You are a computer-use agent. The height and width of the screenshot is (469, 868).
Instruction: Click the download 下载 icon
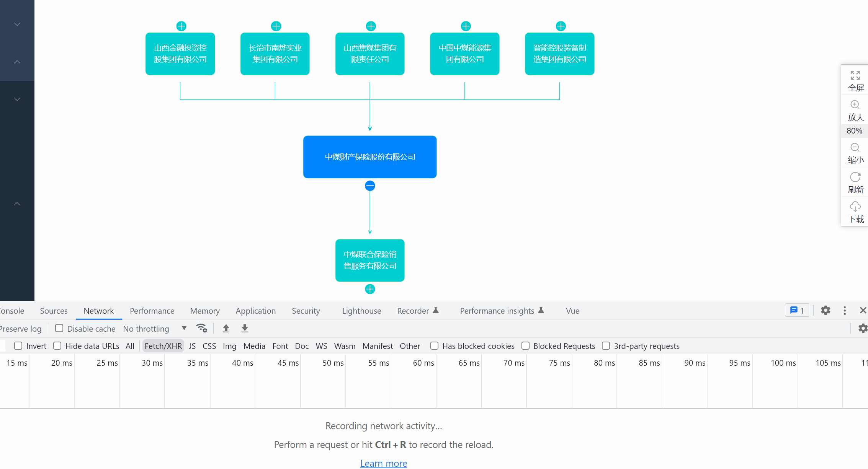[x=855, y=207]
